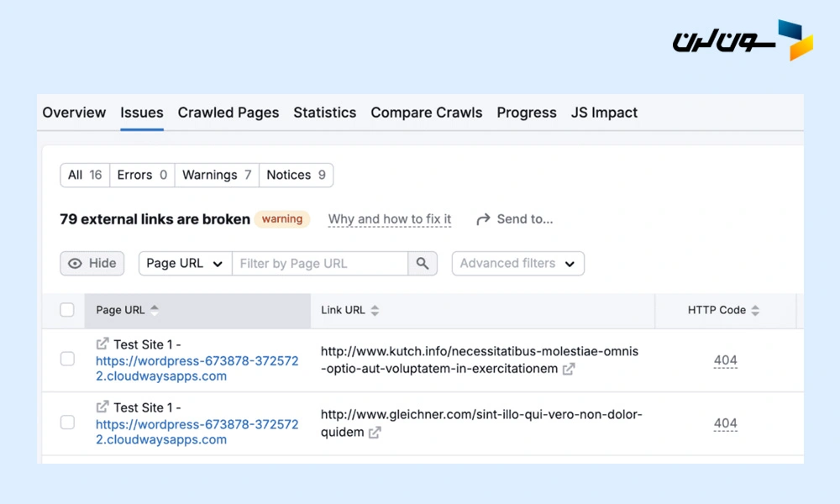Open external link icon beside gleichner.com URL
The image size is (840, 504).
click(x=375, y=433)
